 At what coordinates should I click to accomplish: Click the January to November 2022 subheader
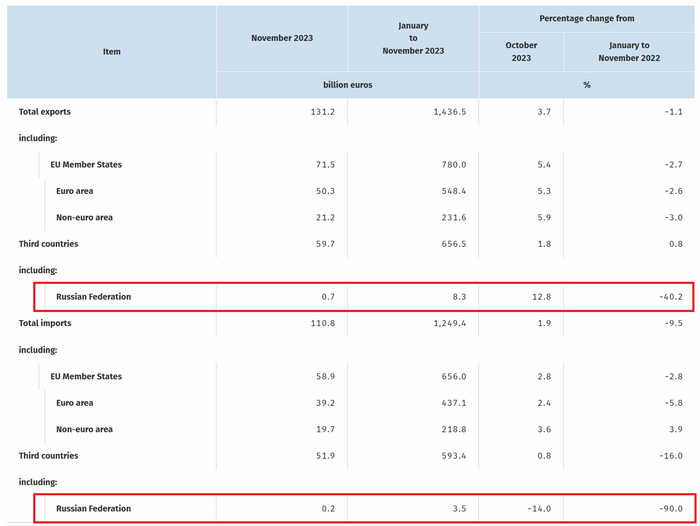pyautogui.click(x=629, y=52)
